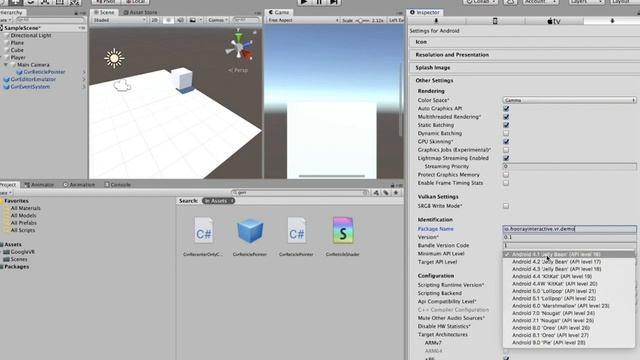Viewport: 640px width, 360px height.
Task: Enable SRGB Write Mode checkbox
Action: click(x=506, y=206)
